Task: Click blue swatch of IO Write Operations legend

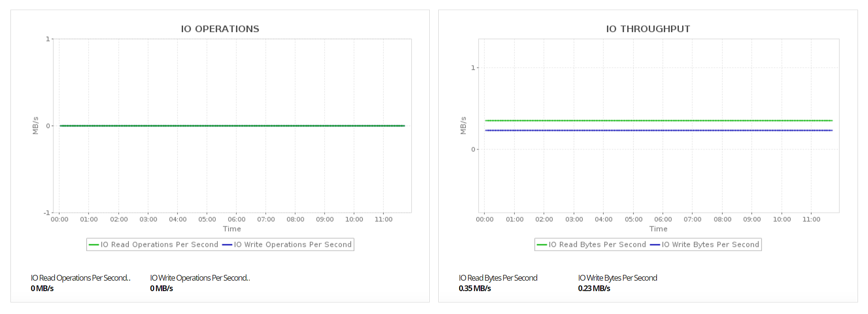Action: pyautogui.click(x=227, y=245)
